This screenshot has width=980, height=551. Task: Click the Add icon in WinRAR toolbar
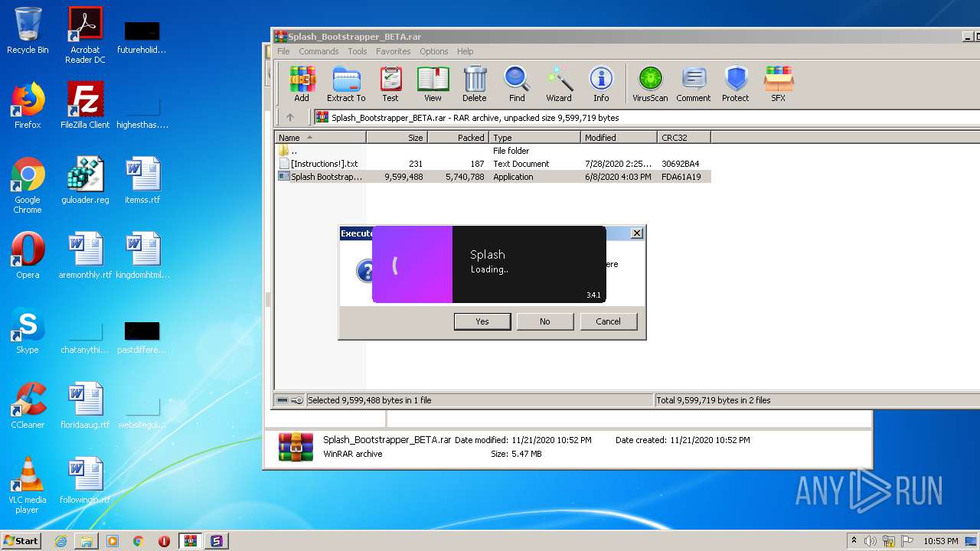[302, 84]
